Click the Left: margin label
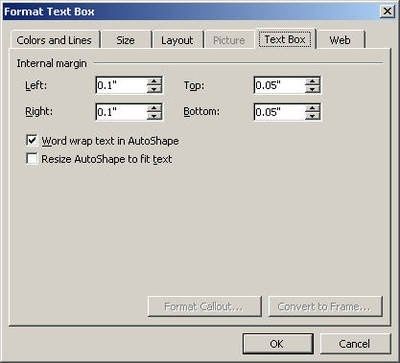 36,85
